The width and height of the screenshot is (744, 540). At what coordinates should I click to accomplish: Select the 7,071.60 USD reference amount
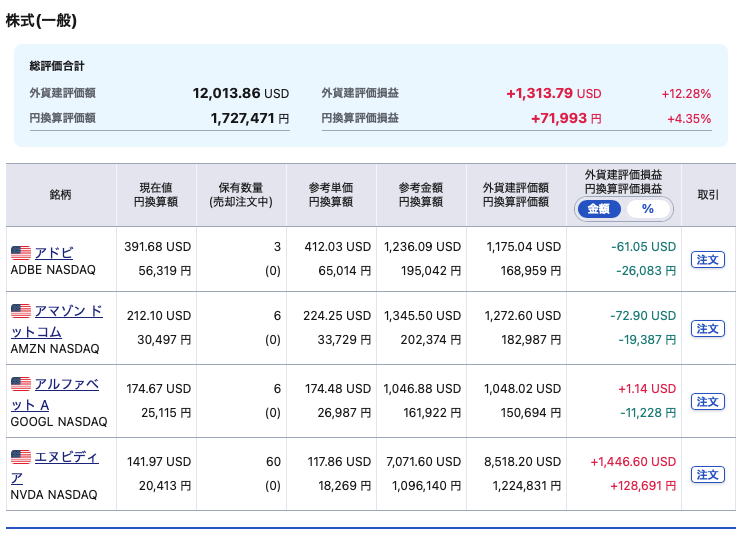click(423, 462)
